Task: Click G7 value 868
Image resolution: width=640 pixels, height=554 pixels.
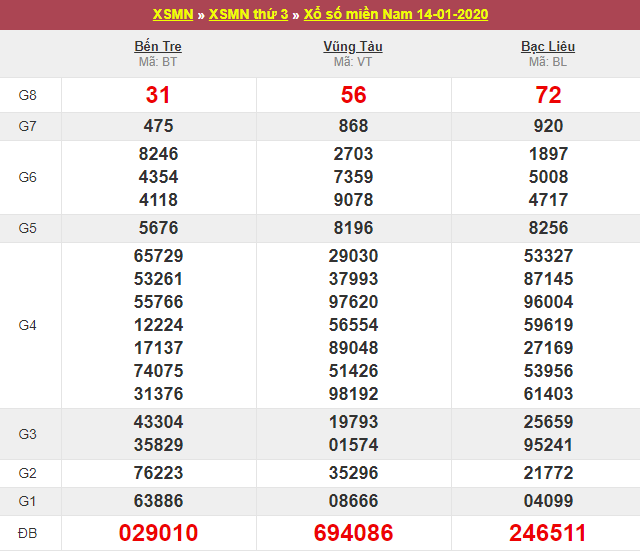Action: [x=353, y=126]
